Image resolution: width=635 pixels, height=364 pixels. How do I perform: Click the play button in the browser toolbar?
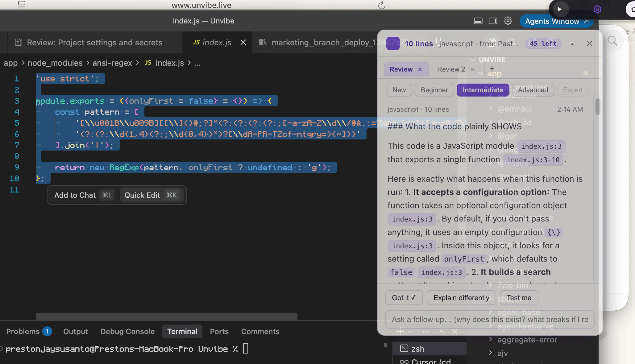pos(559,9)
